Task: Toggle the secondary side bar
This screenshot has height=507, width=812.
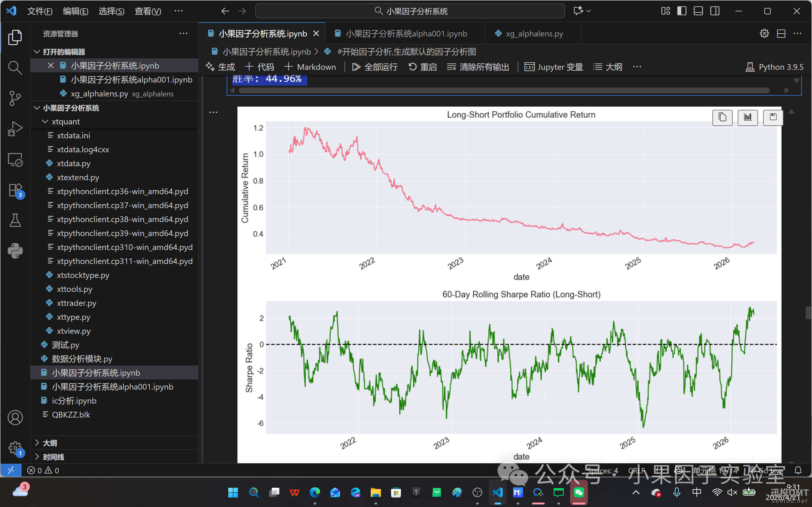Action: click(715, 11)
